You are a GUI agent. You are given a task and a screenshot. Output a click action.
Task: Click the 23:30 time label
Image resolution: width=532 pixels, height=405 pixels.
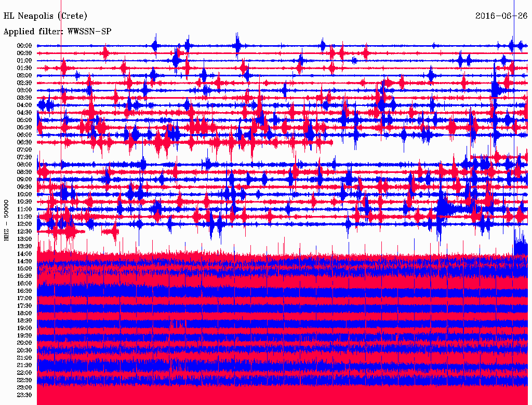click(24, 395)
